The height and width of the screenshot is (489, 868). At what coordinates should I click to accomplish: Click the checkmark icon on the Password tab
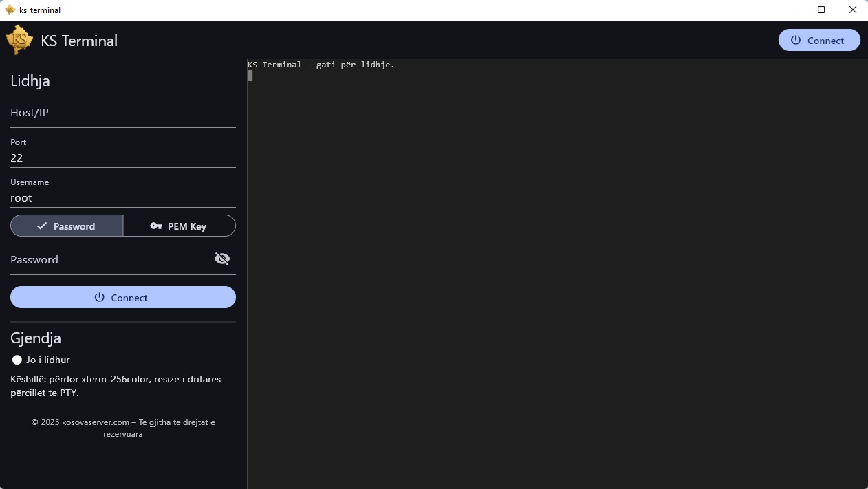tap(42, 226)
